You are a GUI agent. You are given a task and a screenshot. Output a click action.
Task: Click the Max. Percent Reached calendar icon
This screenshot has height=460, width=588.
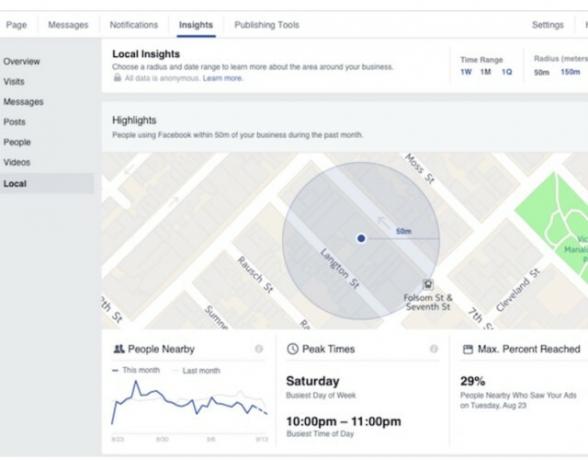468,349
